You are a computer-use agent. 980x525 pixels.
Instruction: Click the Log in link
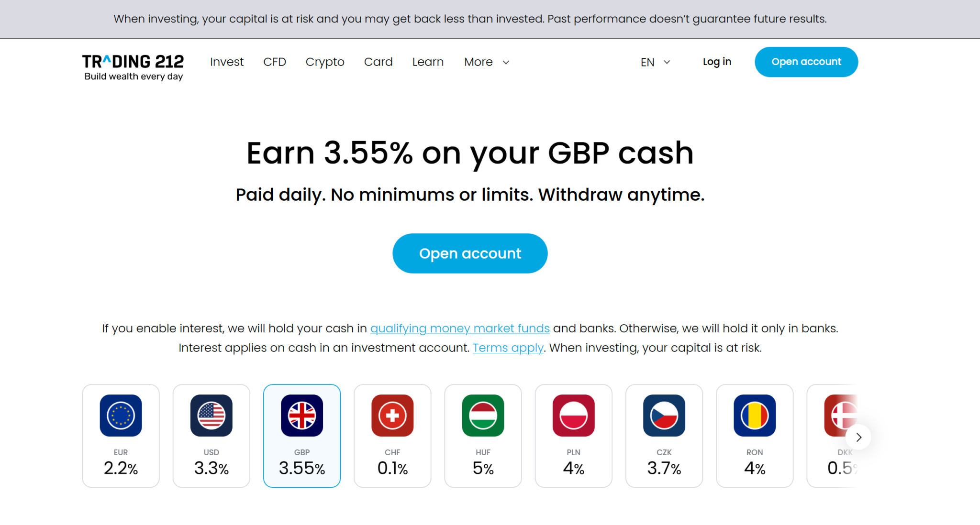(717, 62)
